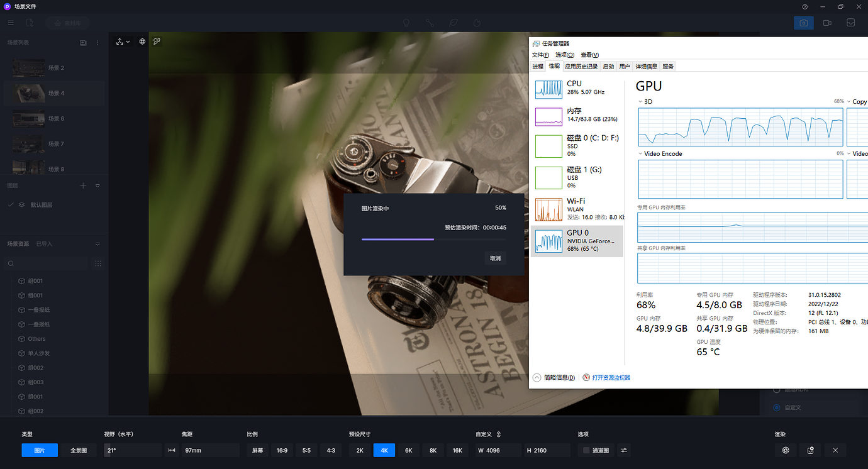Click the globe icon above the viewport
The image size is (868, 469).
tap(143, 41)
